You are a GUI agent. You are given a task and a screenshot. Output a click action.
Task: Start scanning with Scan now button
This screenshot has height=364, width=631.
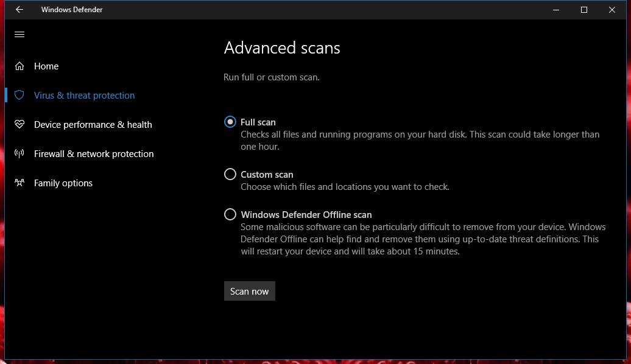[250, 291]
